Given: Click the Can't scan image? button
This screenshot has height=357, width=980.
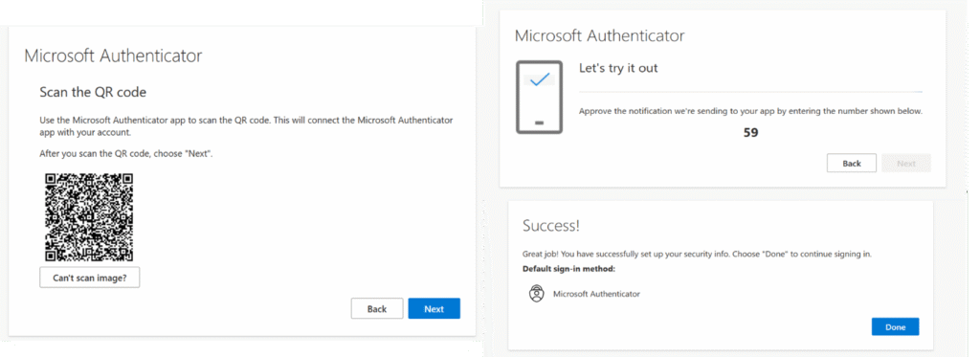Looking at the screenshot, I should pyautogui.click(x=89, y=278).
